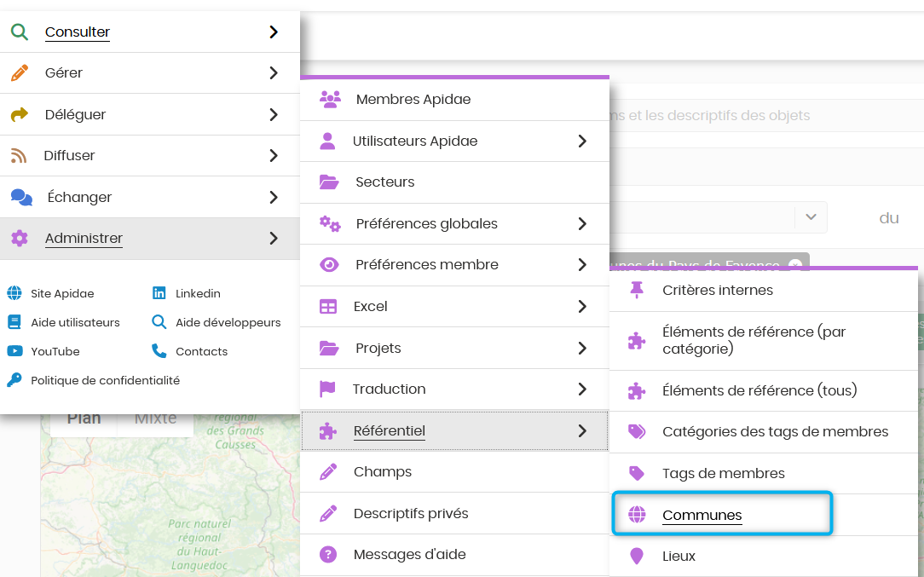The width and height of the screenshot is (924, 577).
Task: Remove the Pays de Fayence filter tag
Action: point(795,264)
